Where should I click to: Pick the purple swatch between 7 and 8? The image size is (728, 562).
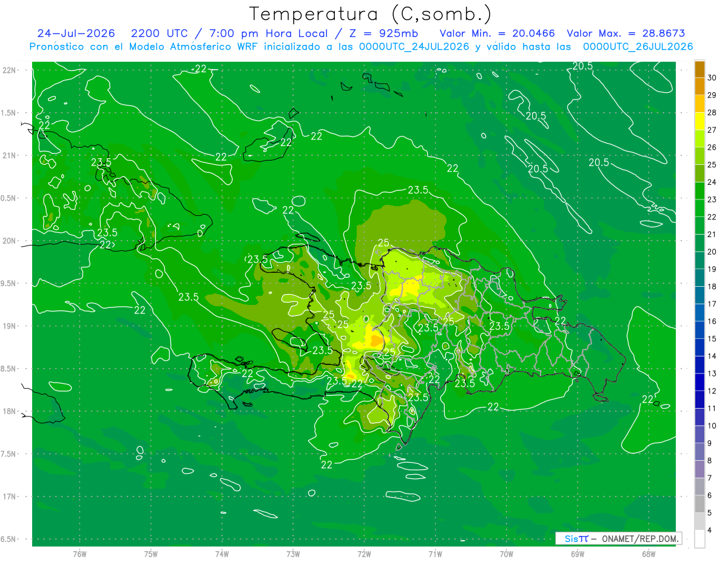[x=699, y=469]
